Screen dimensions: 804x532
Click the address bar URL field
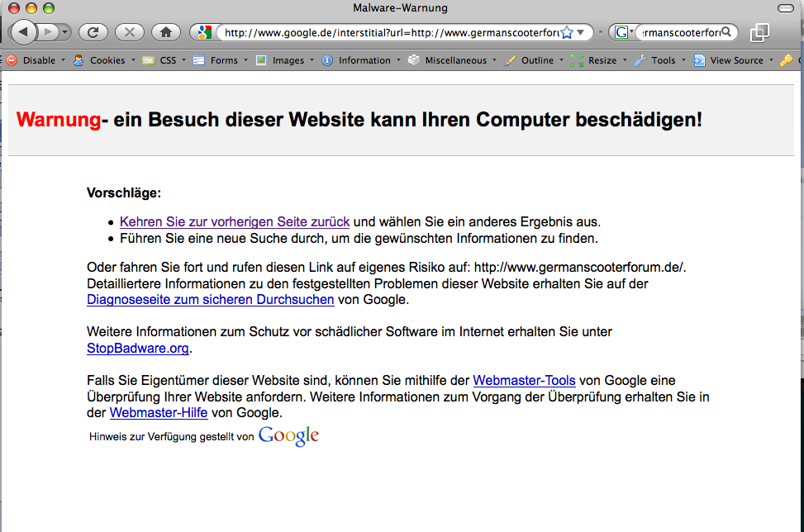391,32
